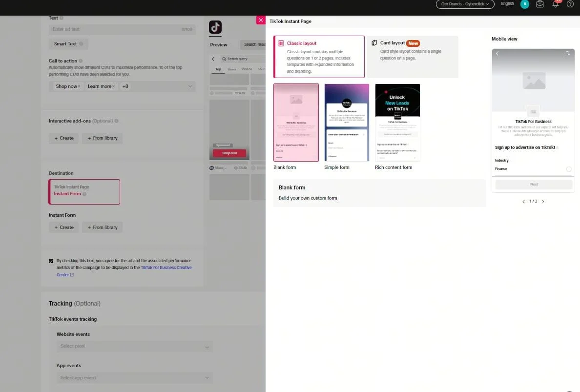The width and height of the screenshot is (580, 392).
Task: Click info icon beside Interactive add-ons
Action: (x=117, y=121)
